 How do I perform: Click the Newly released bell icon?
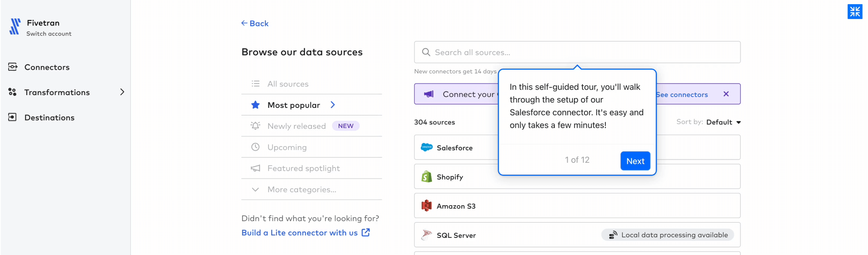(256, 126)
